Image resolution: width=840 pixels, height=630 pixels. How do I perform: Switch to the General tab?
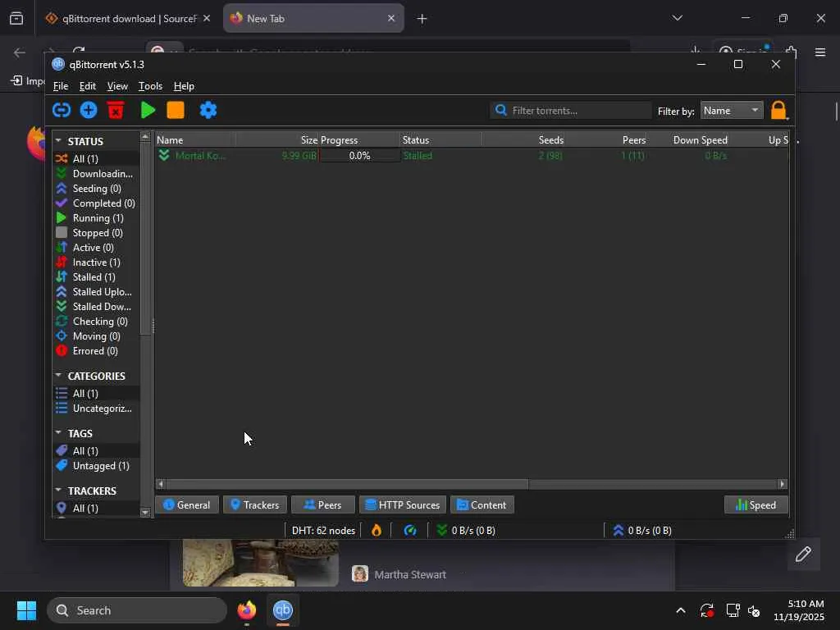click(186, 504)
